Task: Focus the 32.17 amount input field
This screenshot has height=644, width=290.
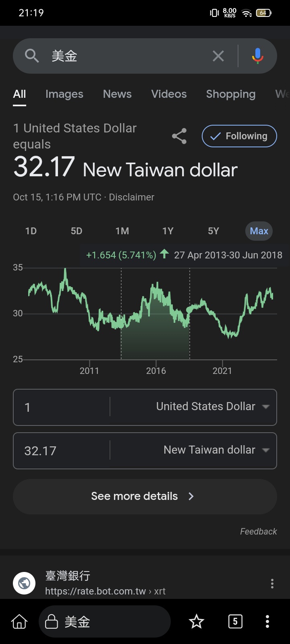Action: click(60, 451)
